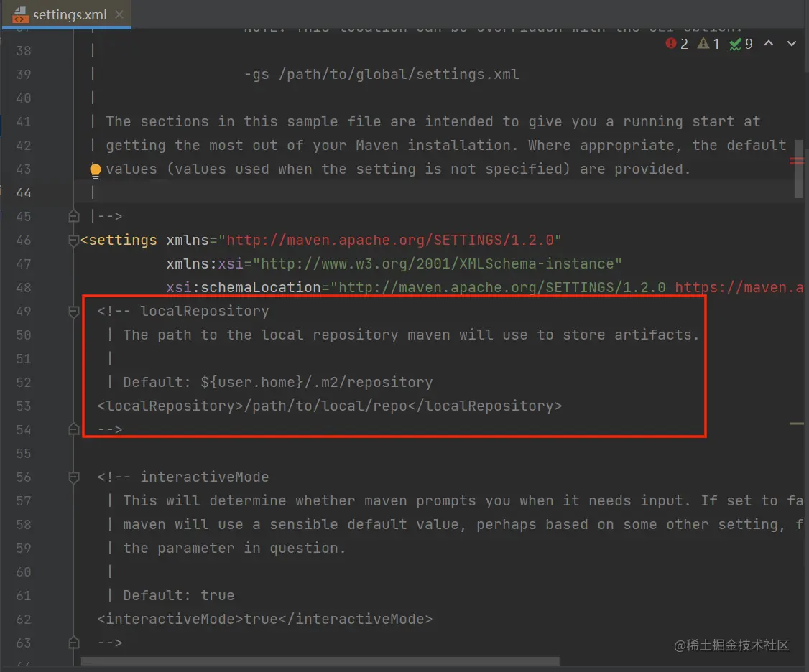Go to previous highlighted error arrow
Image resolution: width=809 pixels, height=672 pixels.
point(769,44)
